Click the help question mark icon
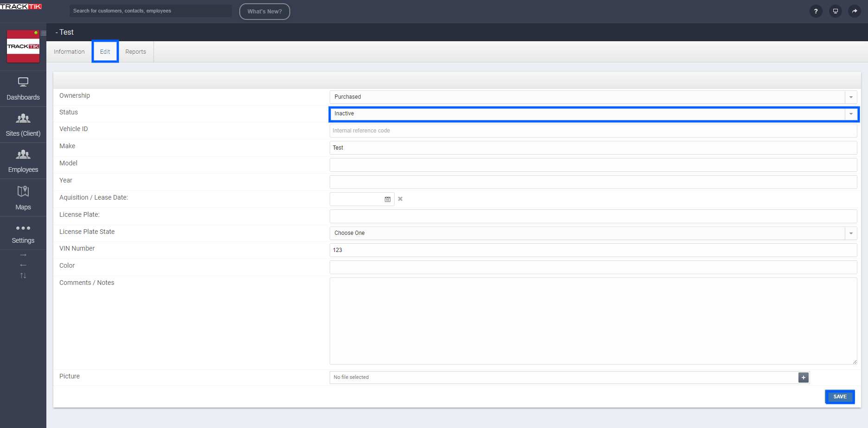This screenshot has width=868, height=428. (x=816, y=11)
